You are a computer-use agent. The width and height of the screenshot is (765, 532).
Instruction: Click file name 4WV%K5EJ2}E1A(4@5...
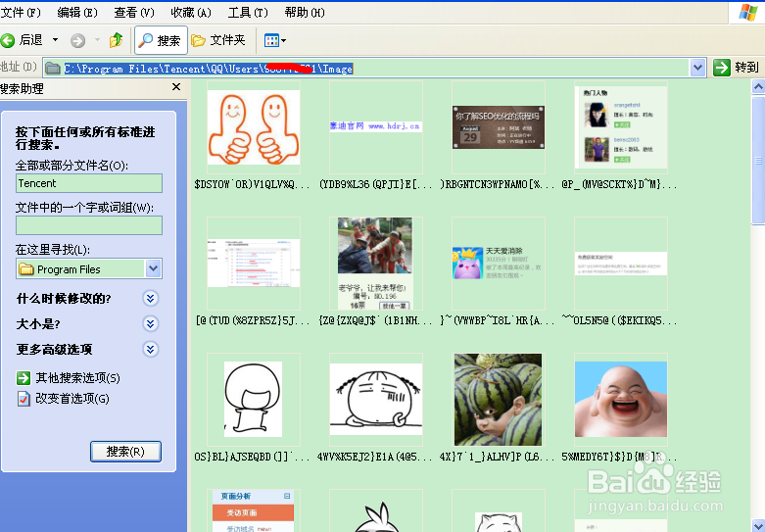click(375, 457)
